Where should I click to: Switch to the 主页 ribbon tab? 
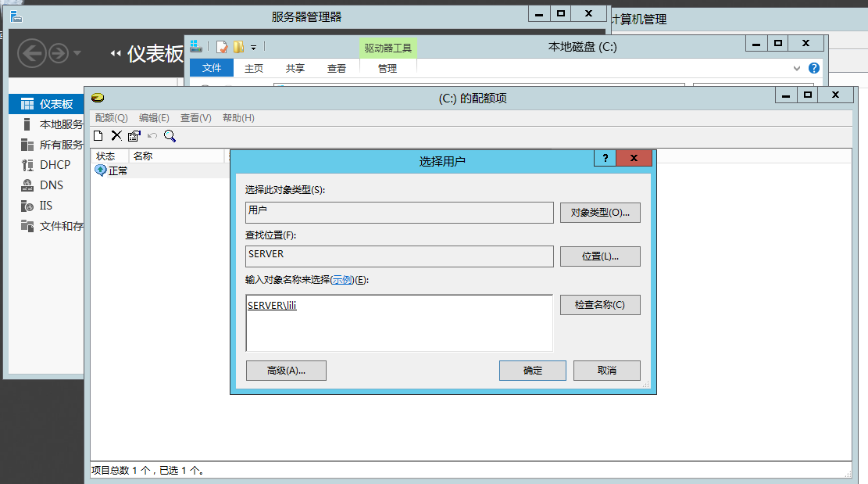[x=254, y=68]
